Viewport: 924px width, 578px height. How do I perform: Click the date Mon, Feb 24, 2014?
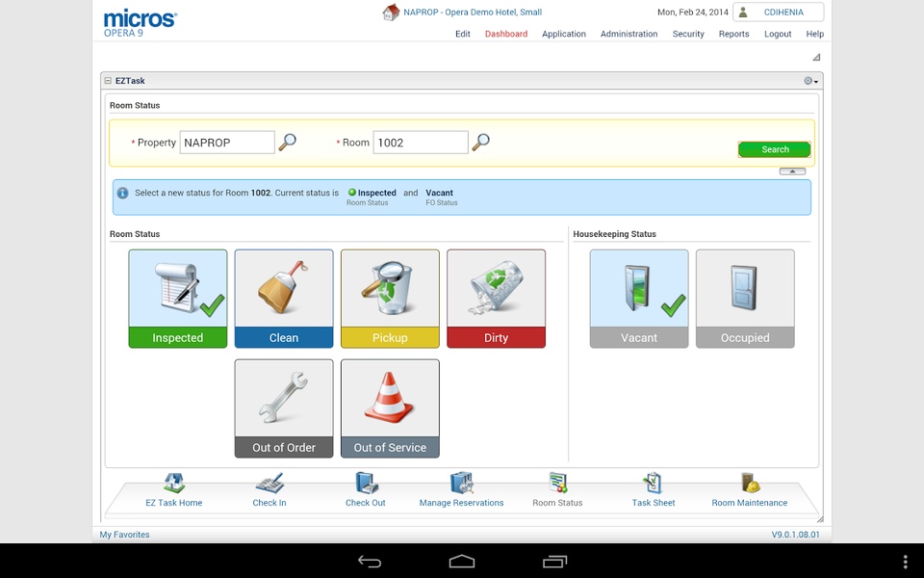pos(693,12)
